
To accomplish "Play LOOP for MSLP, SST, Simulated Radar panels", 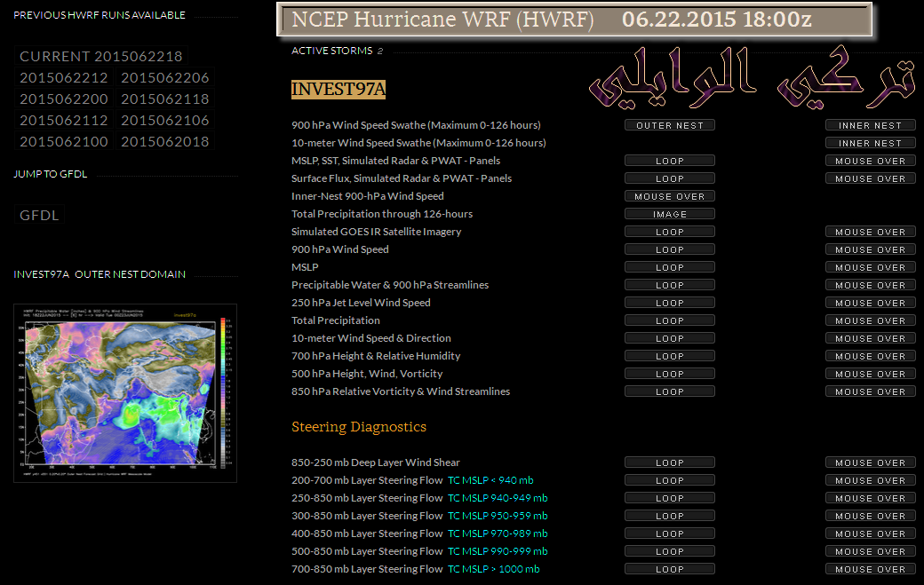I will pos(669,161).
